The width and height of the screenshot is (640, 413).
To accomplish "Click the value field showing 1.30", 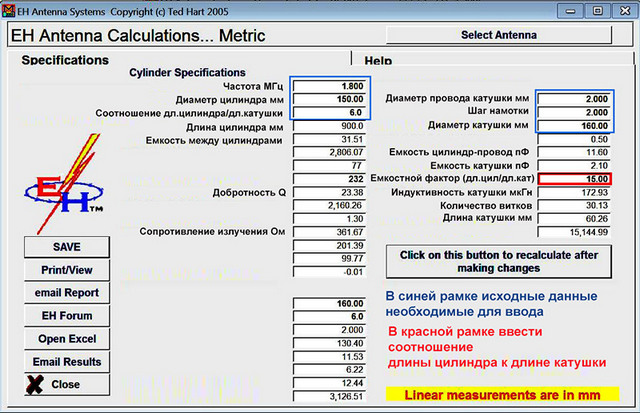I will point(329,219).
